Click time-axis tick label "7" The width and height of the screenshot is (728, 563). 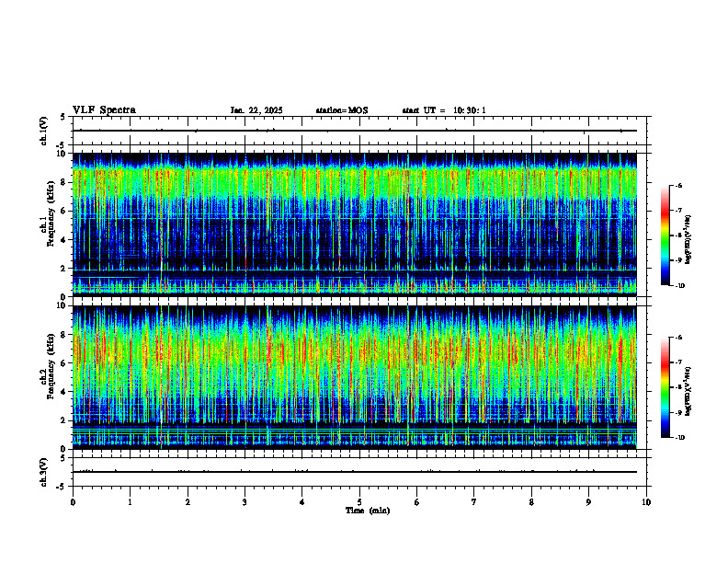(474, 502)
